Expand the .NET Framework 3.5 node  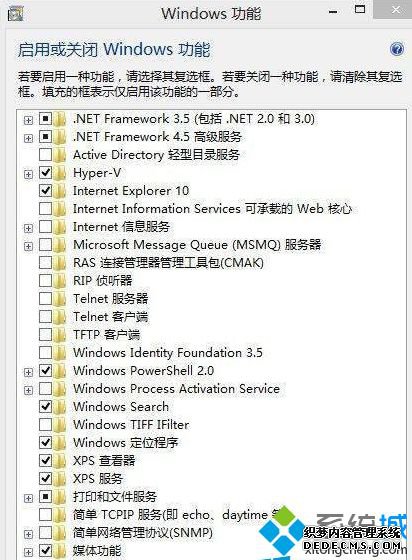[x=28, y=120]
